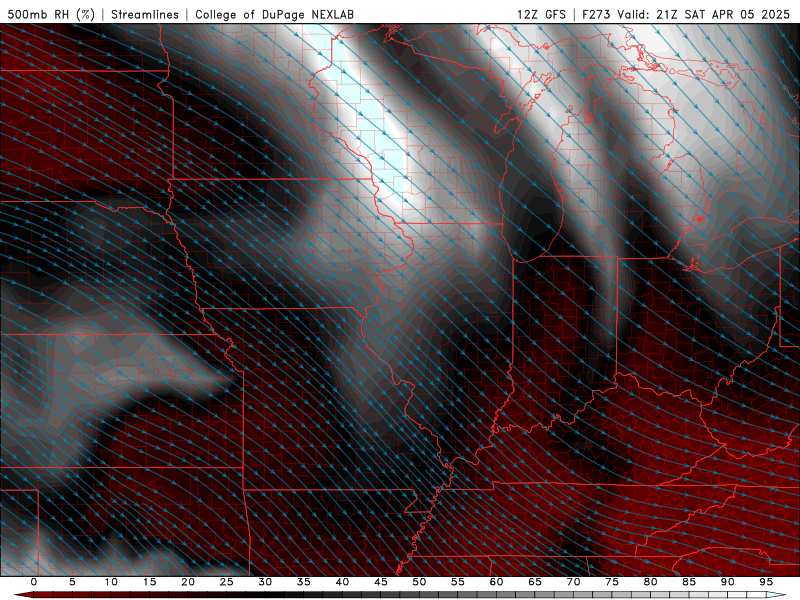Click the dark red left end of color bar

click(x=23, y=595)
